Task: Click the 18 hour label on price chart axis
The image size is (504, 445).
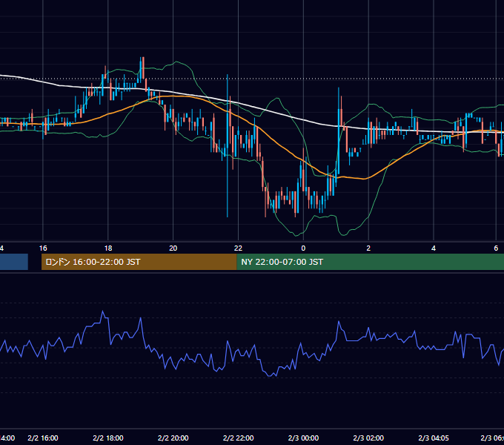Action: (x=108, y=248)
